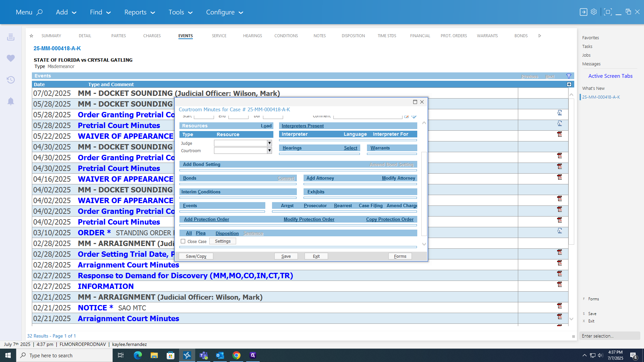Open Outlook from the taskbar
Viewport: 644px width, 362px height.
click(x=220, y=355)
